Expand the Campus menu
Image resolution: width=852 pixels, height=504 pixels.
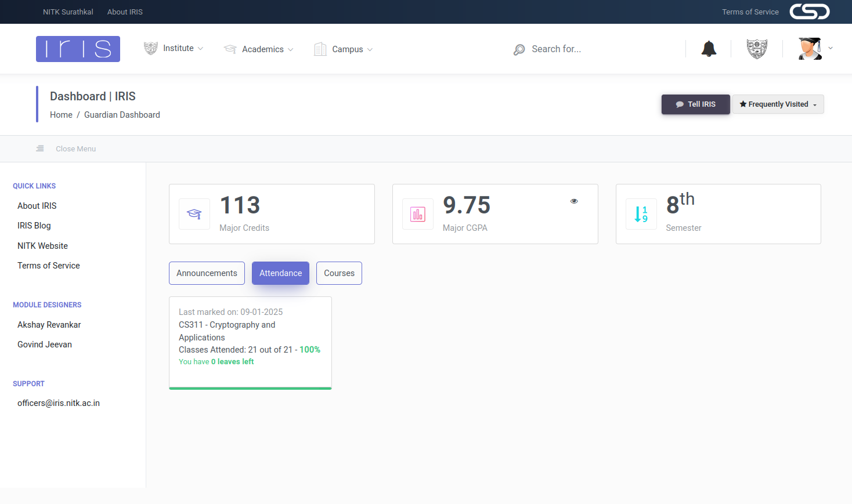coord(344,49)
